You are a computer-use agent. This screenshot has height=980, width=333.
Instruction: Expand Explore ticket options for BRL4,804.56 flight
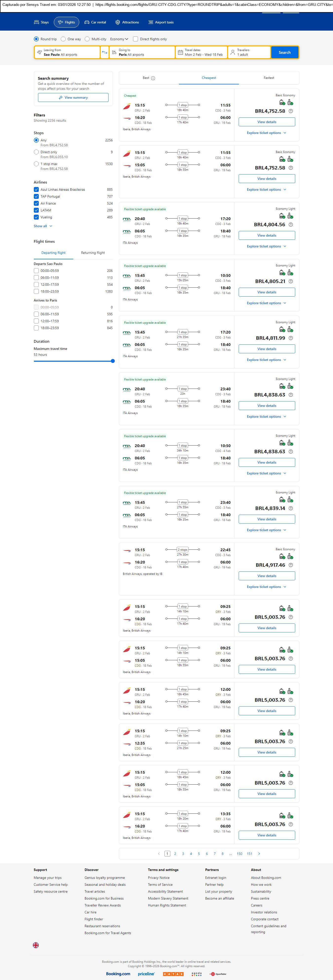point(266,246)
